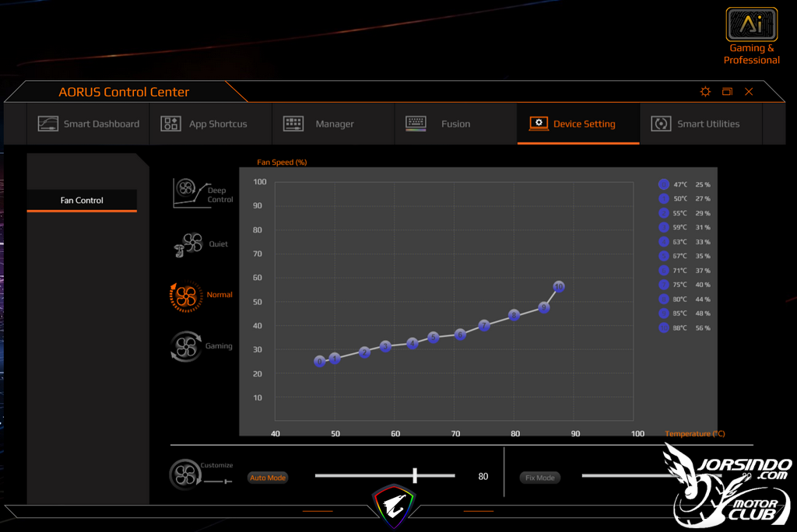Click the Auto Mode value 80
The image size is (797, 532).
tap(483, 477)
